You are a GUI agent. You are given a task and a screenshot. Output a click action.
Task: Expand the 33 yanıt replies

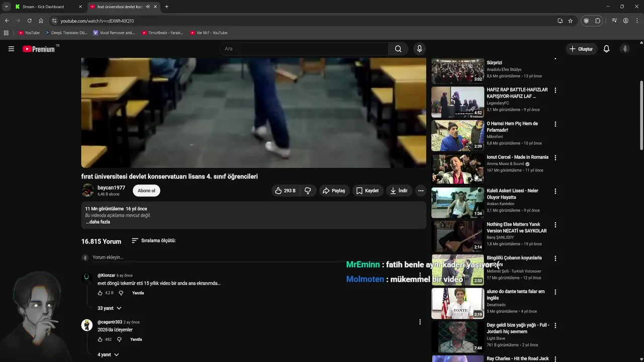coord(109,308)
